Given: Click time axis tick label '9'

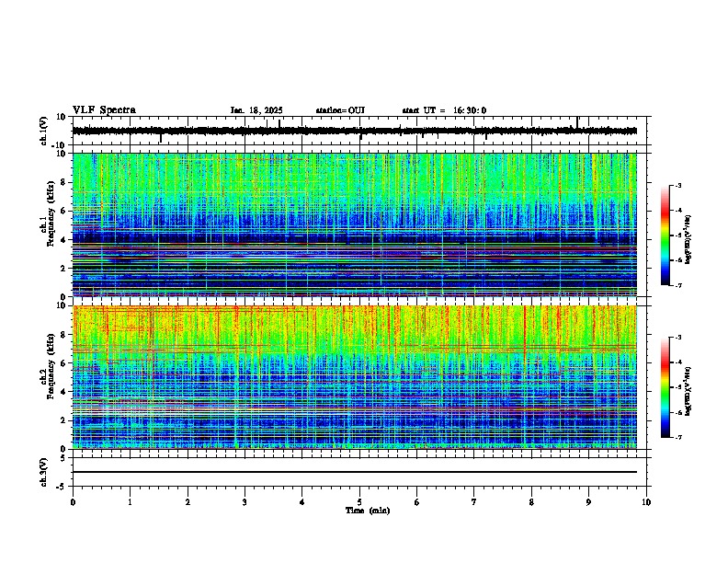Looking at the screenshot, I should (588, 502).
